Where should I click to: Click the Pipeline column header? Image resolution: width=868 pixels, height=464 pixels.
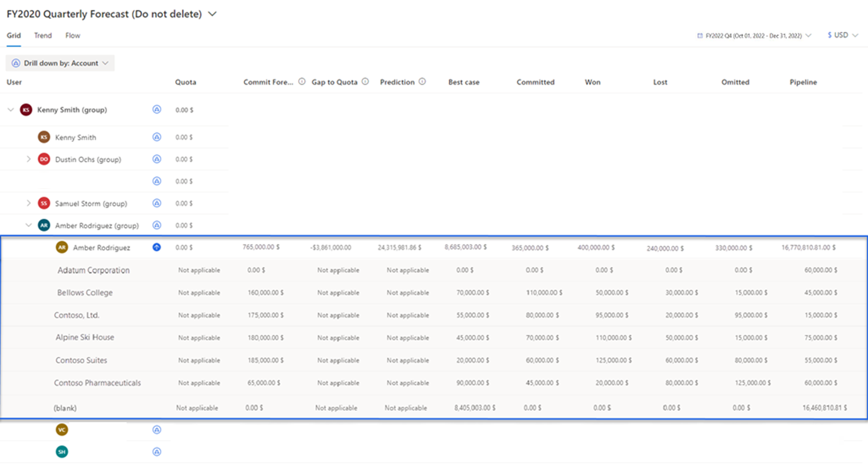(x=803, y=82)
